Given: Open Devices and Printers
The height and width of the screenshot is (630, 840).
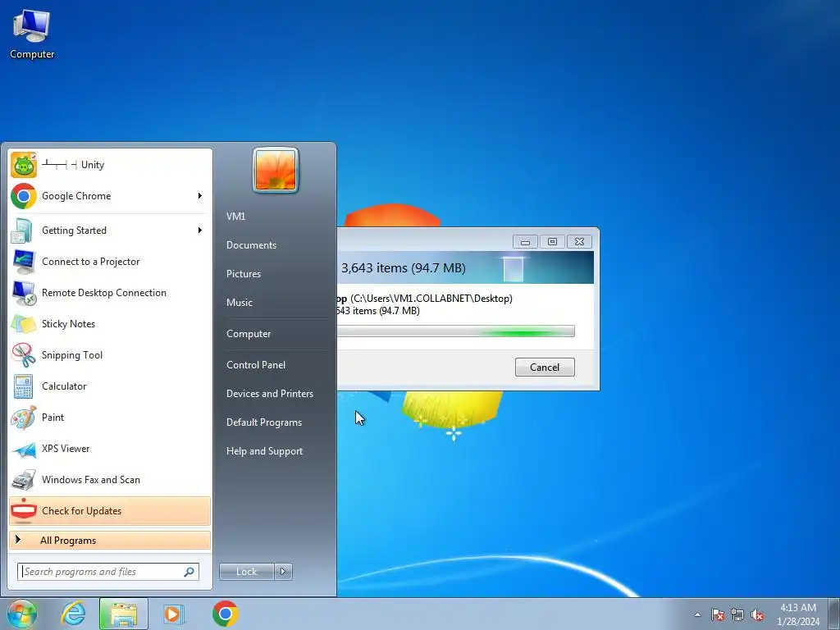Looking at the screenshot, I should point(269,394).
